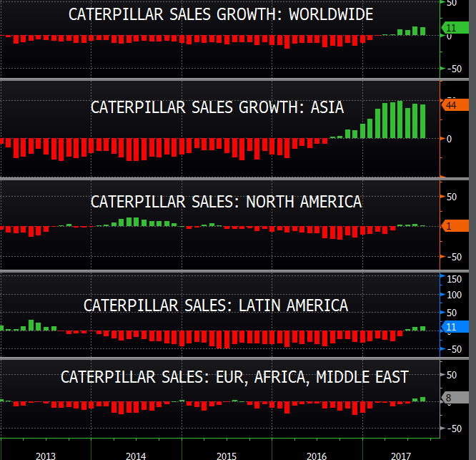Click the 50 tick on EUR Africa Middle East axis
This screenshot has width=476, height=460.
coord(452,375)
